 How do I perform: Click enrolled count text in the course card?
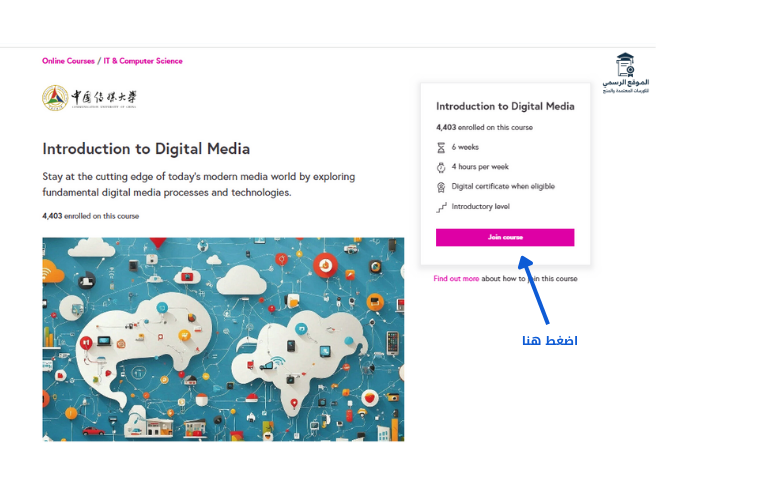click(x=484, y=128)
